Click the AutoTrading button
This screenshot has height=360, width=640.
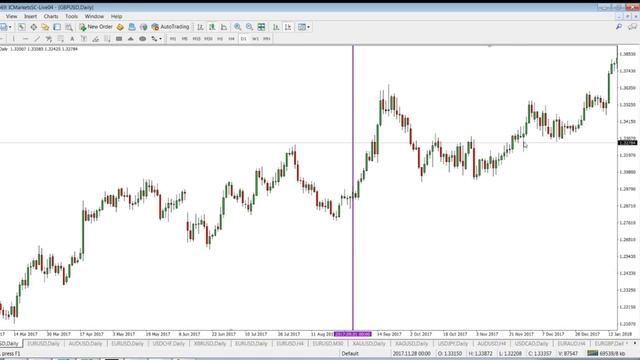point(171,27)
